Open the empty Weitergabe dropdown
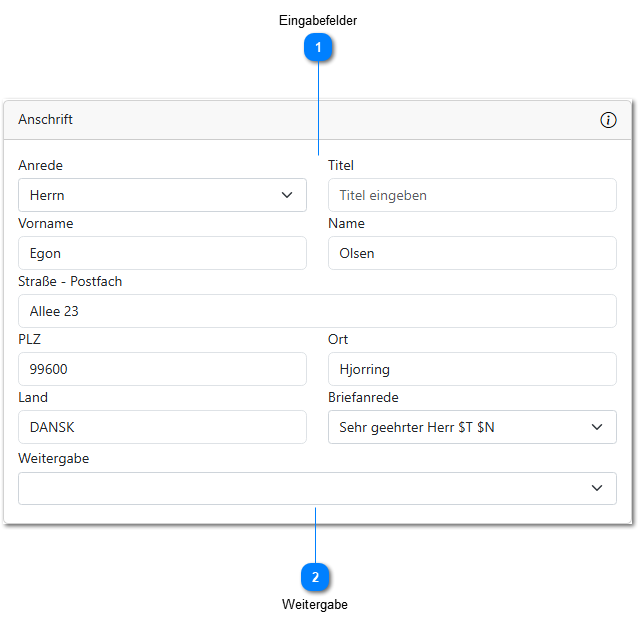 pos(317,488)
